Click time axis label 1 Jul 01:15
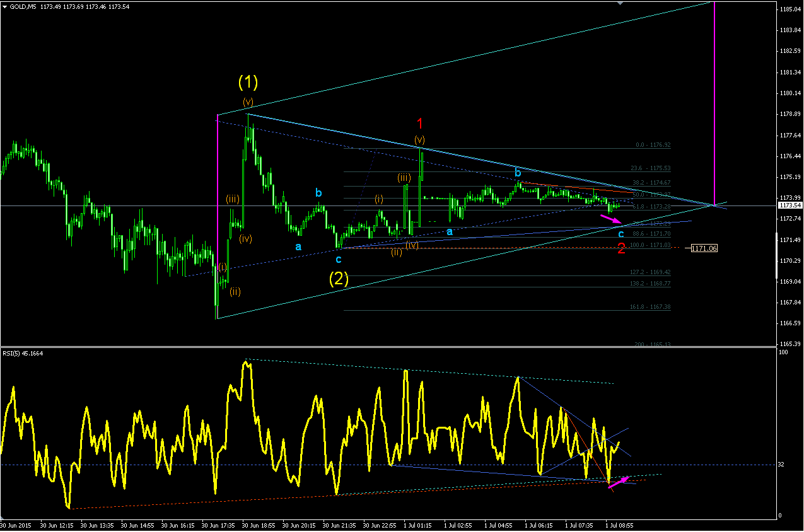804x532 pixels. (x=418, y=524)
